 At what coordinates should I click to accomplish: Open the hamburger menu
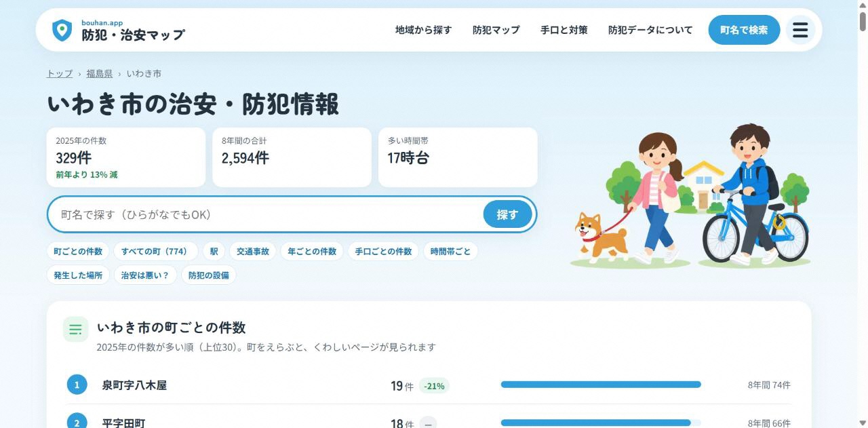tap(800, 30)
